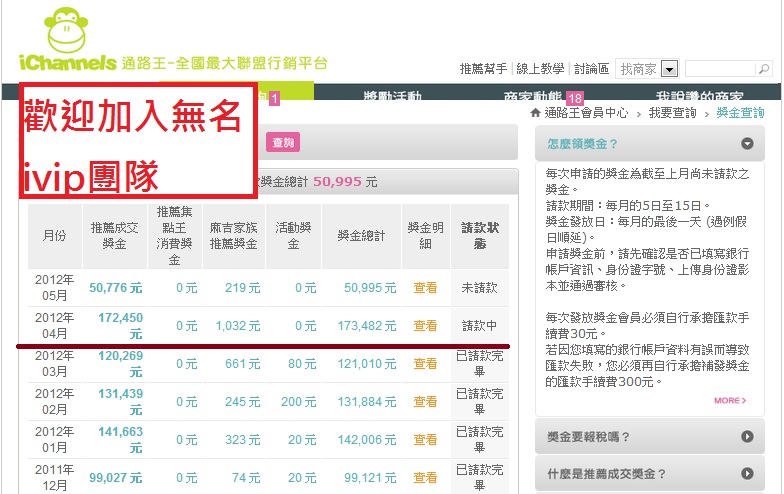Click the 未請款 status cell
This screenshot has height=494, width=784.
point(480,288)
